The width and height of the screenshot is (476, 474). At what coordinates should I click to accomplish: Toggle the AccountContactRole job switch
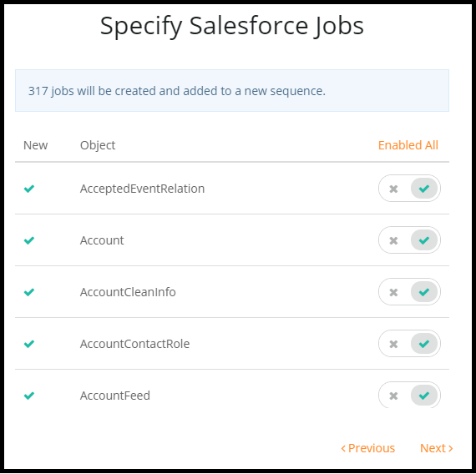coord(409,344)
